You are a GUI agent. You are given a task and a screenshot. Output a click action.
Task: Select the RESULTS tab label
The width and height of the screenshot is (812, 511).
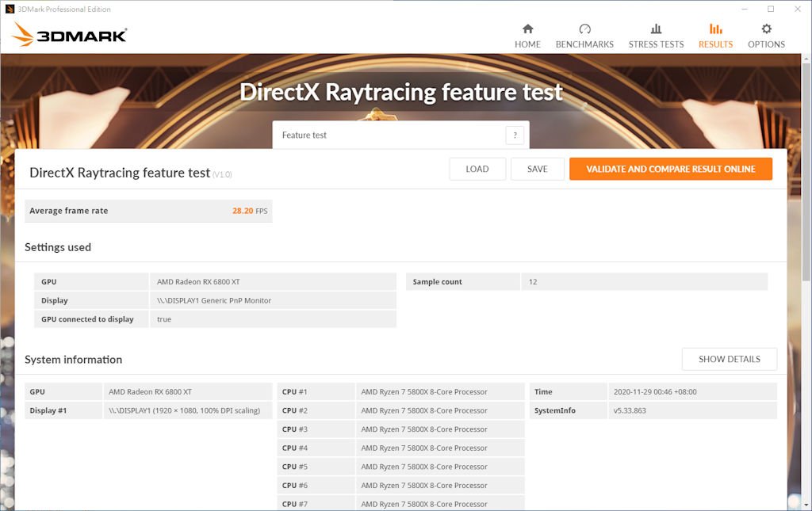716,44
